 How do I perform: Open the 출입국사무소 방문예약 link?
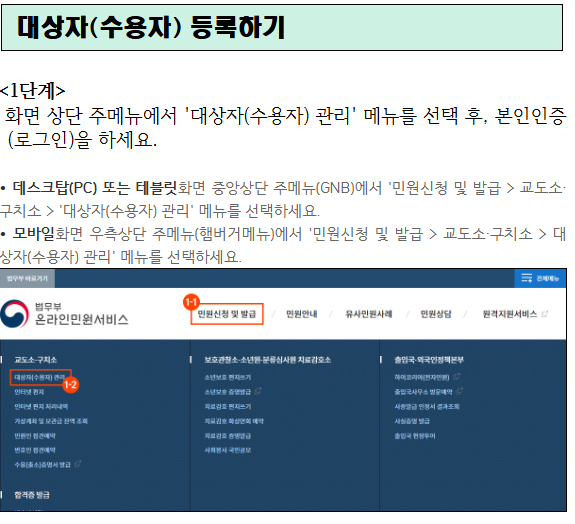tap(424, 392)
